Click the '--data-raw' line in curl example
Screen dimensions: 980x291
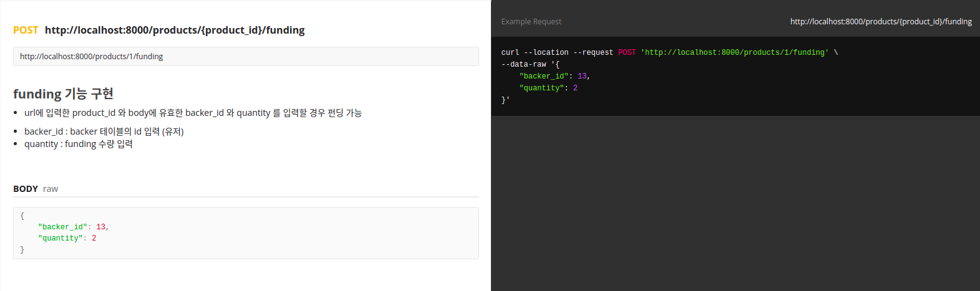(x=530, y=64)
